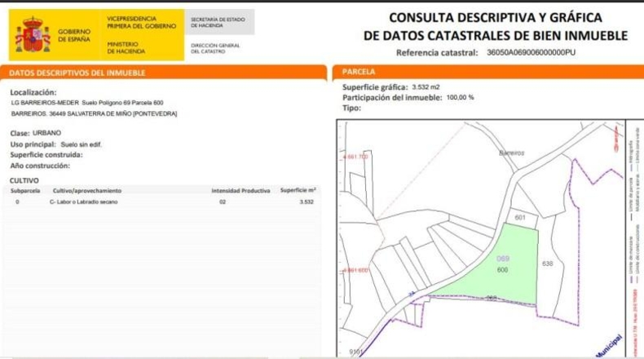
Task: Select the 'Gobierno de España' logo text
Action: tap(74, 35)
